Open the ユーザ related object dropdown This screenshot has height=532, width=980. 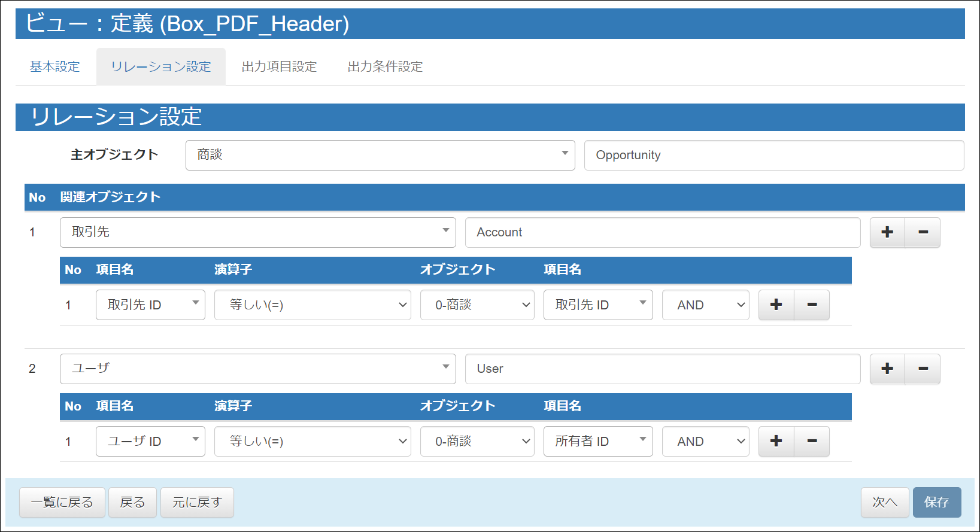click(257, 369)
